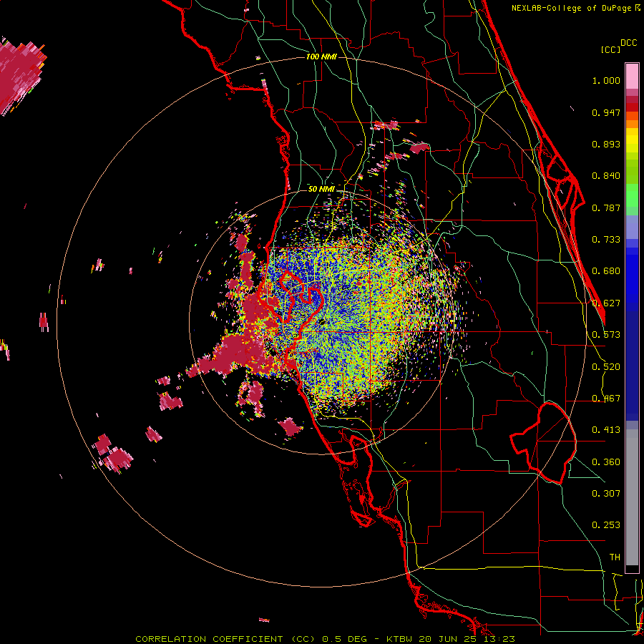The width and height of the screenshot is (644, 644).
Task: Click the [CC] label above the color bar
Action: coord(610,49)
